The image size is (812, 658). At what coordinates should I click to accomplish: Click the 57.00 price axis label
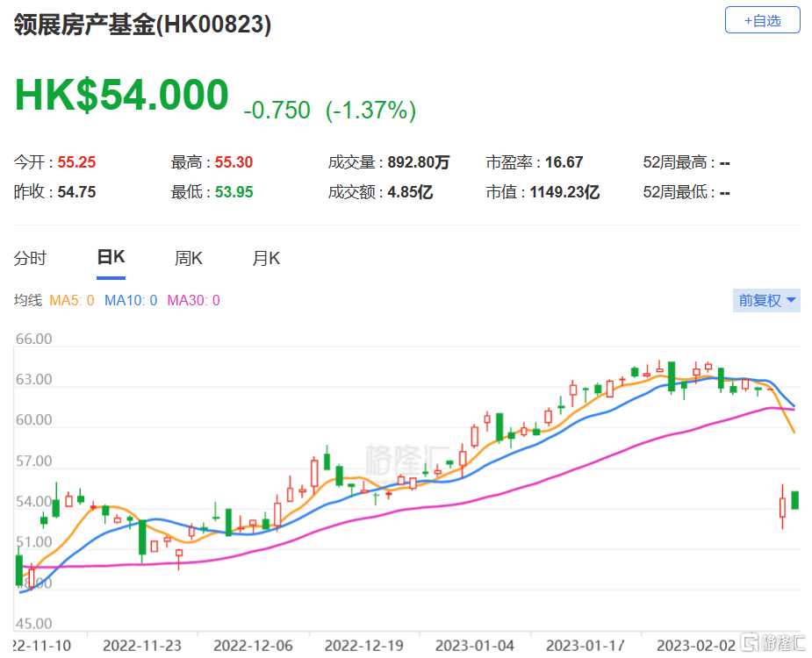[x=33, y=461]
